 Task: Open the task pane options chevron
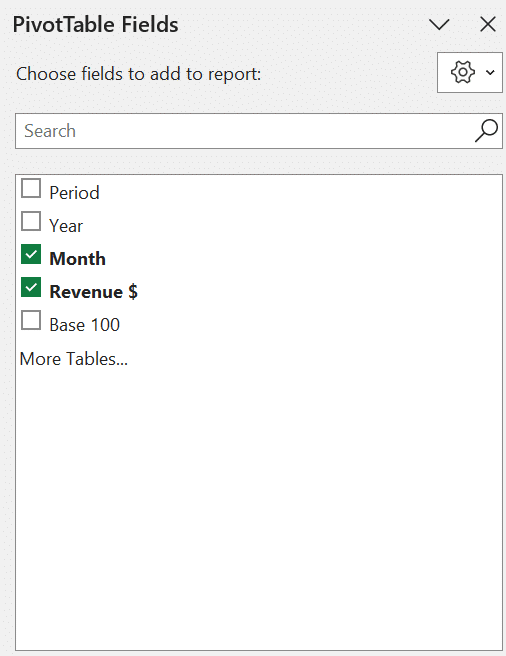tap(439, 24)
